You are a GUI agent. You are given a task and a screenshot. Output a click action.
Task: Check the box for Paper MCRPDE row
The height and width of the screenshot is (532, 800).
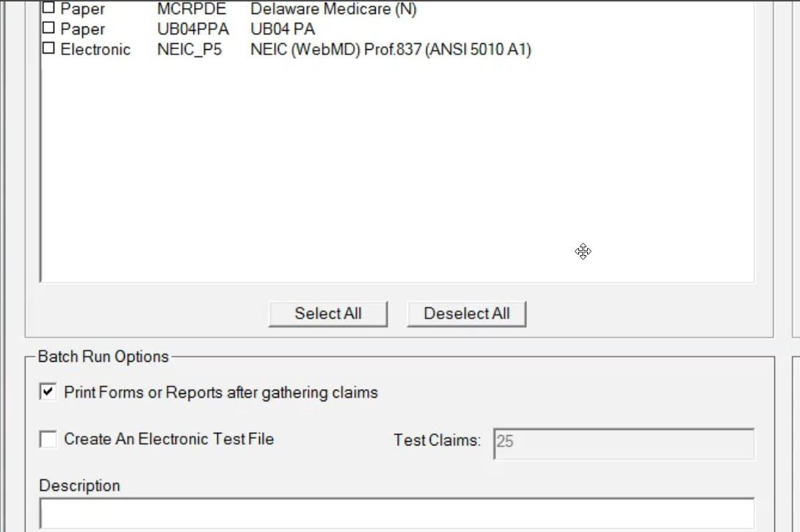[x=48, y=9]
